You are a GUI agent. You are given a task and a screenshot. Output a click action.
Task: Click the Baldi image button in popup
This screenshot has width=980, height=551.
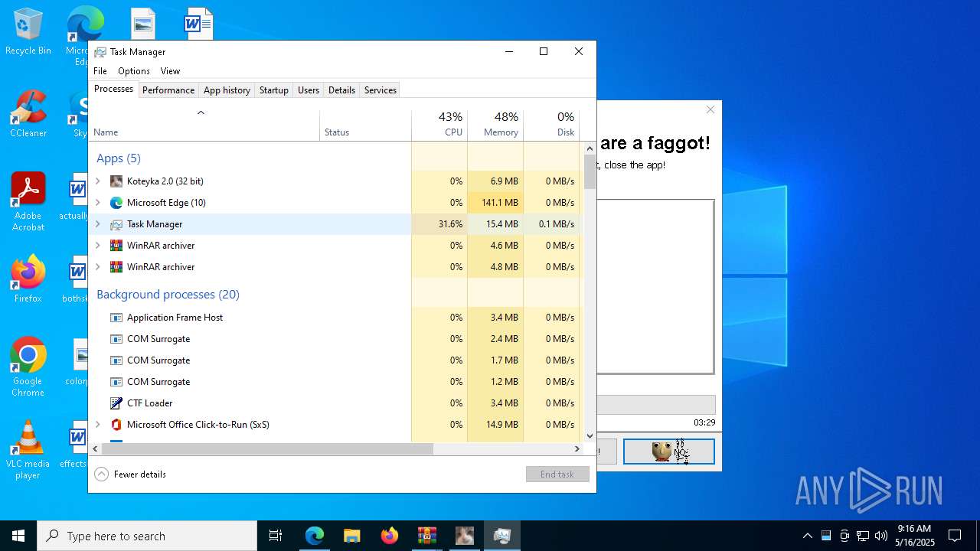(x=669, y=452)
